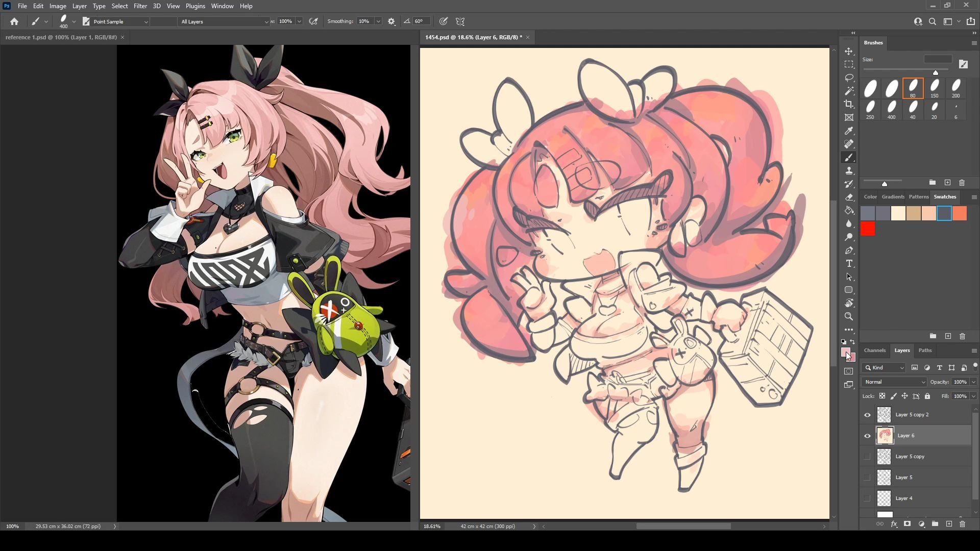This screenshot has width=980, height=551.
Task: Swap foreground and background colors
Action: tap(853, 342)
